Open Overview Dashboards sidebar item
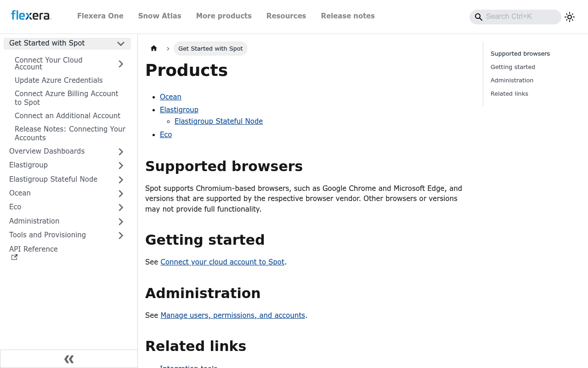 [x=47, y=151]
